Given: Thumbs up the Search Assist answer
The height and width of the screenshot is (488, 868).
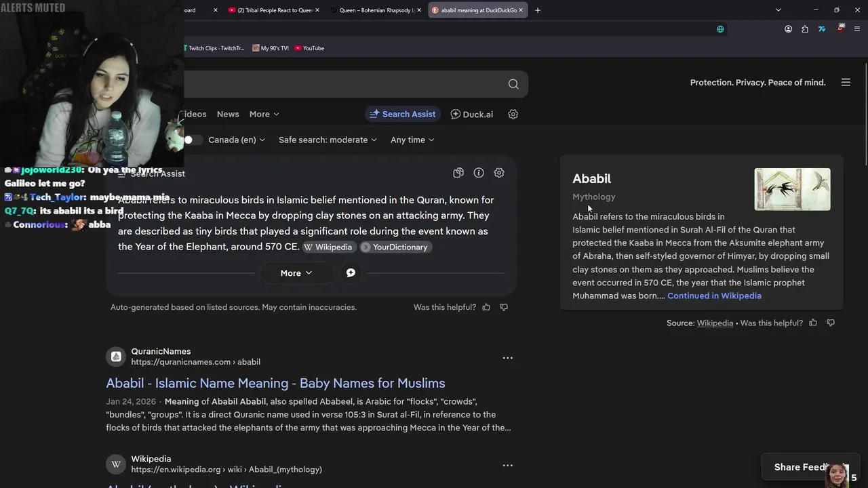Looking at the screenshot, I should tap(486, 307).
